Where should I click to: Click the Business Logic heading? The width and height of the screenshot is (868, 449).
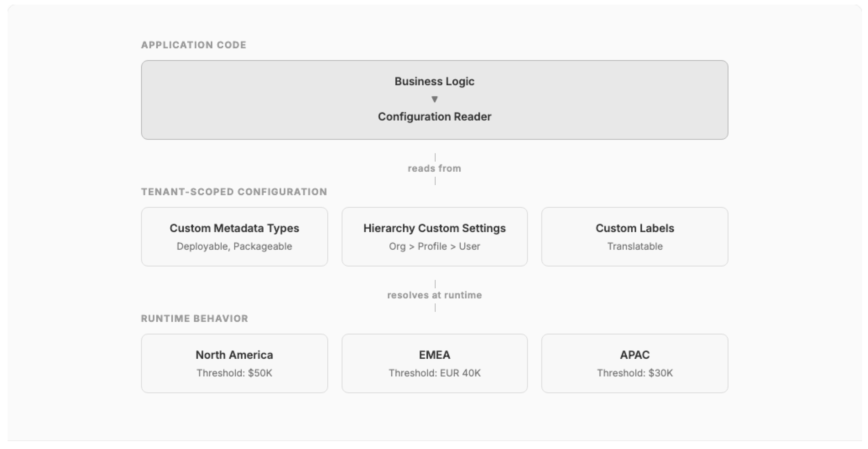pyautogui.click(x=434, y=81)
